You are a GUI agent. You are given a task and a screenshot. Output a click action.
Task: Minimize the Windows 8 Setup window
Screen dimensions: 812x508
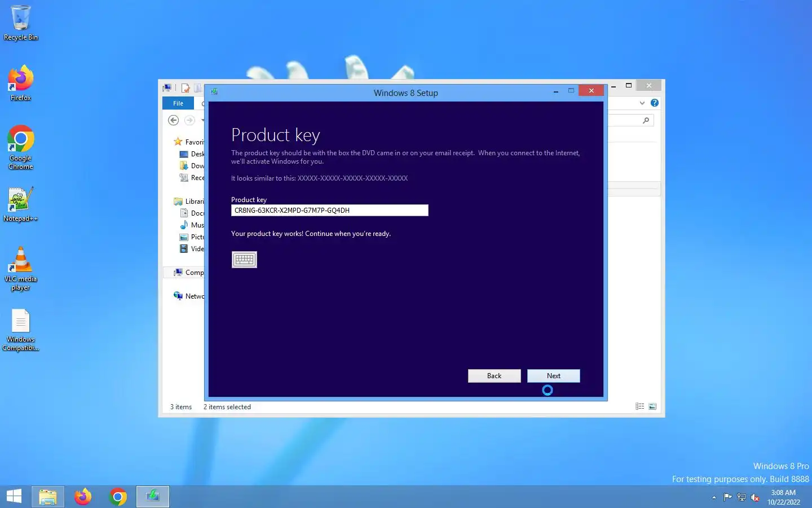click(x=556, y=91)
